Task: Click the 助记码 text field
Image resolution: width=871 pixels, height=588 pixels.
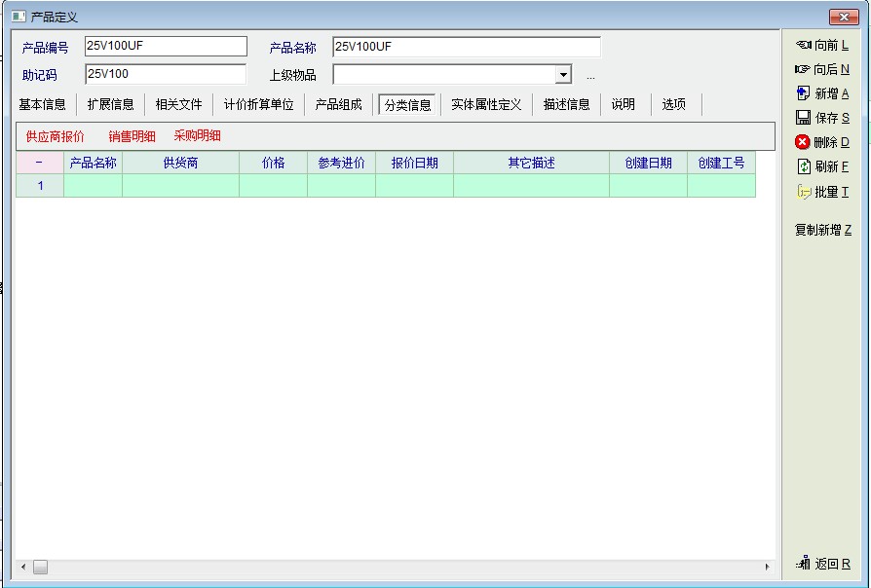Action: click(166, 75)
